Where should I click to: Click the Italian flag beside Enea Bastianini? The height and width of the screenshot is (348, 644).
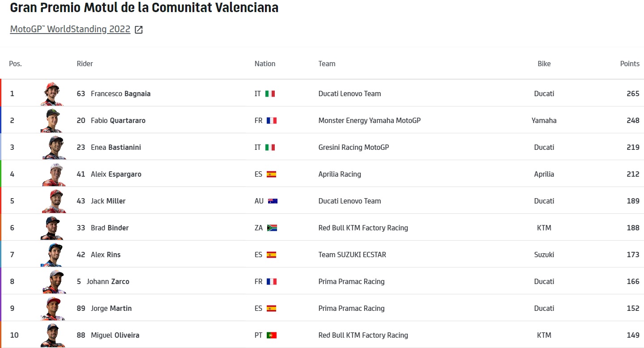point(270,148)
